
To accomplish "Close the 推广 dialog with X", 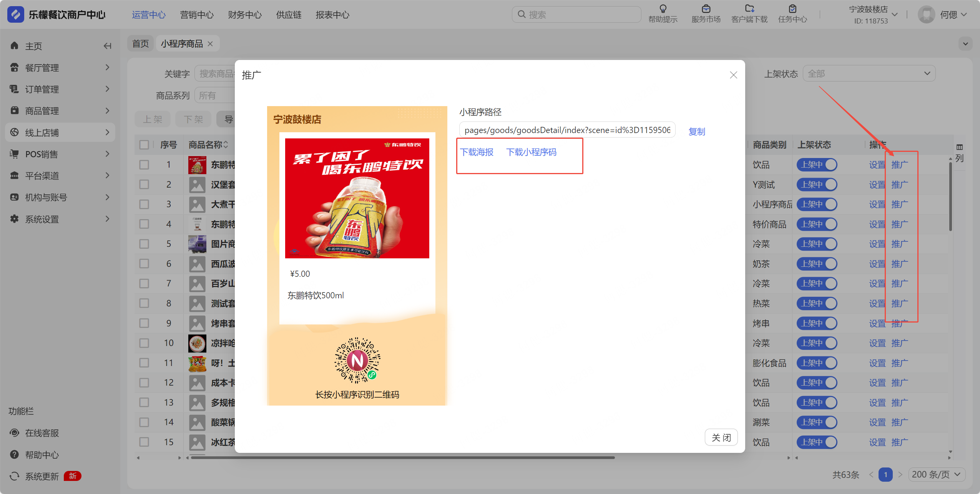I will pos(733,75).
